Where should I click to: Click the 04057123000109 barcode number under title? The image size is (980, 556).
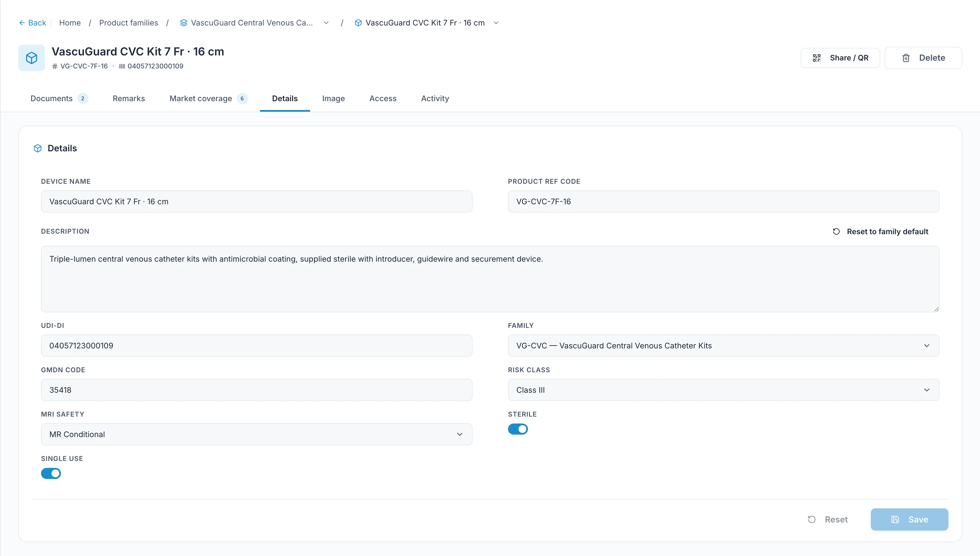155,67
